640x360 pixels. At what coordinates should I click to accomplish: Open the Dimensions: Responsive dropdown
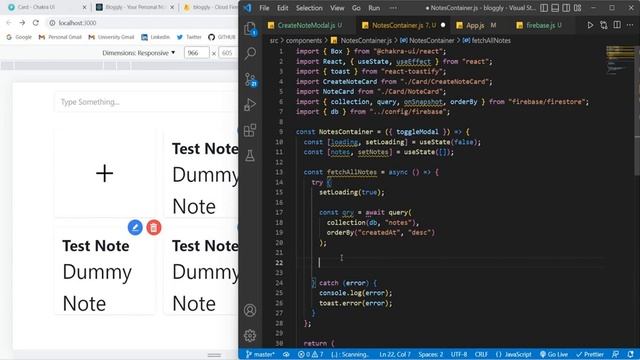(x=138, y=53)
